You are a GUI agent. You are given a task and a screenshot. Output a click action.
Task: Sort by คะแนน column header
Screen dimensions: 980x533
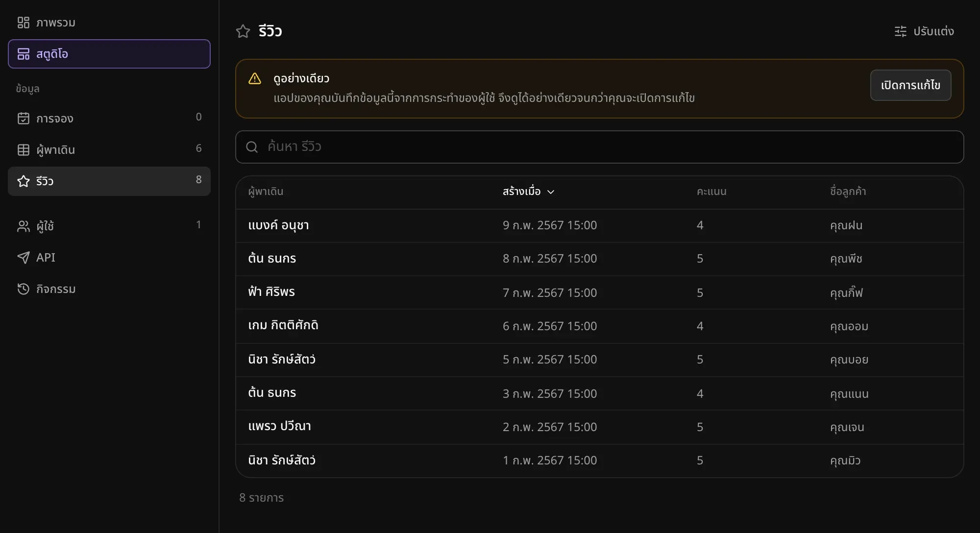click(x=711, y=192)
